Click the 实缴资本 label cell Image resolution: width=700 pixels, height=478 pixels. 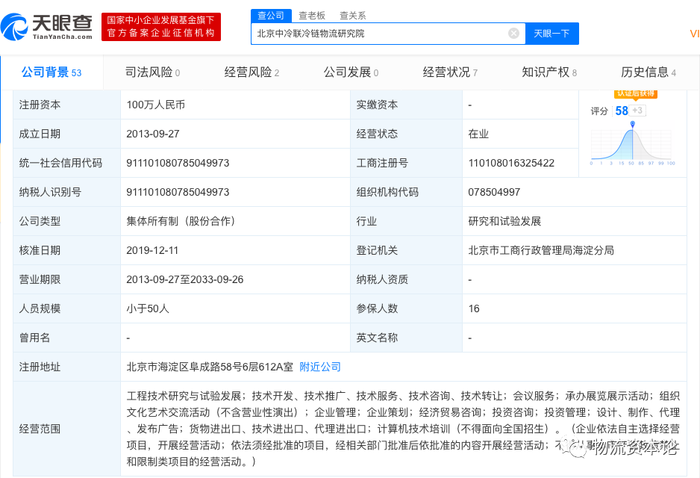pyautogui.click(x=406, y=105)
